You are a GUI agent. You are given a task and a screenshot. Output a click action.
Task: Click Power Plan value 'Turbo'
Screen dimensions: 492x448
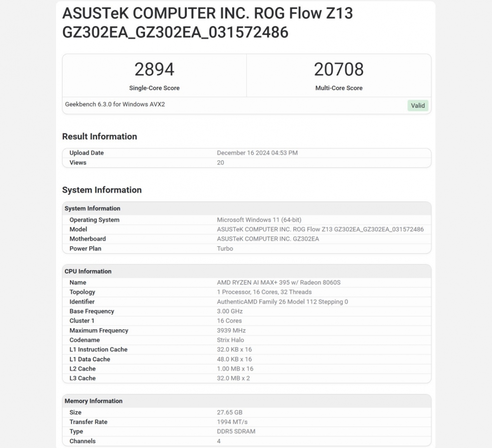pos(225,249)
